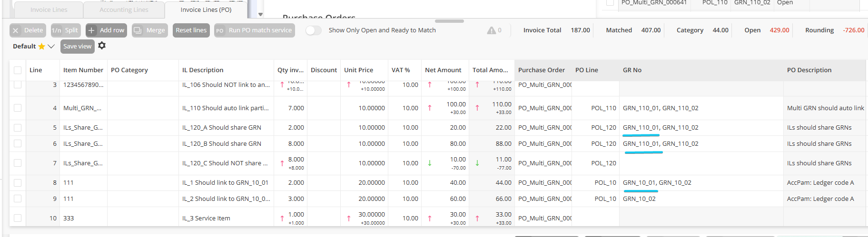This screenshot has height=237, width=868.
Task: Click the Open amount 429.00
Action: (779, 30)
